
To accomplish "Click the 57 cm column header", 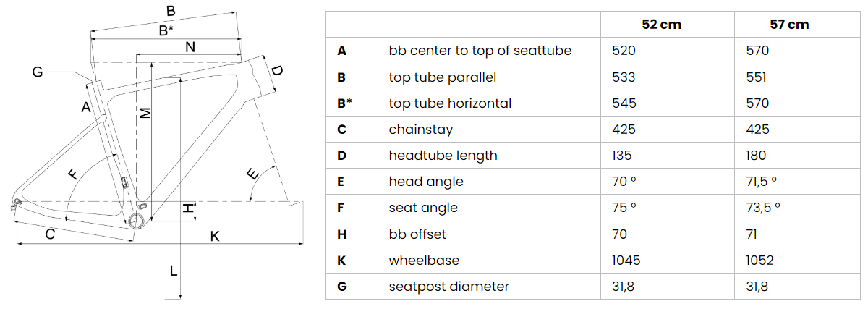I will [790, 24].
